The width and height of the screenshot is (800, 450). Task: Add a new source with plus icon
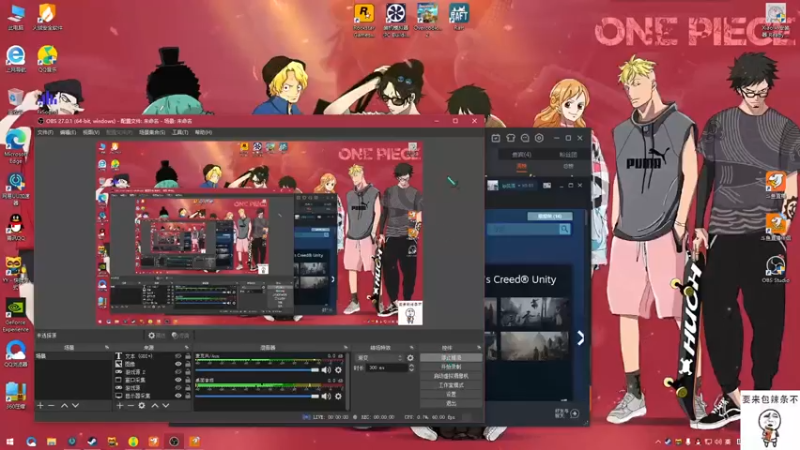coord(119,406)
